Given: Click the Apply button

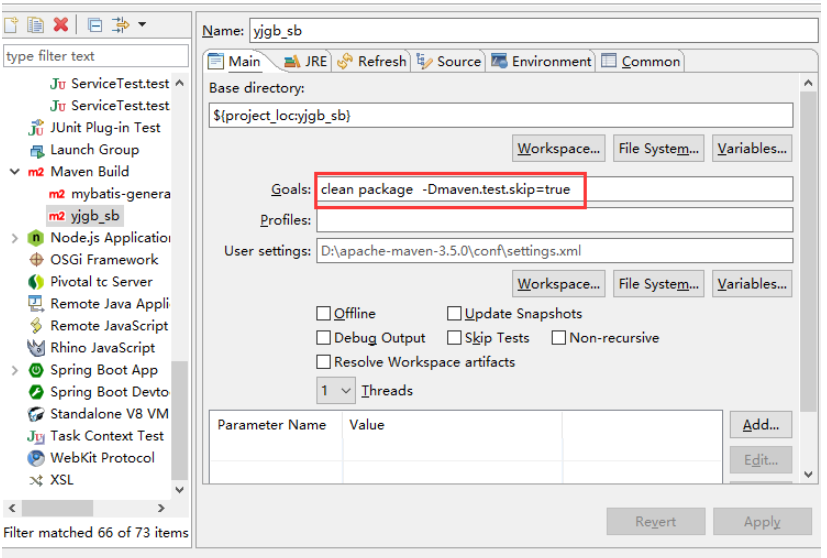Looking at the screenshot, I should click(x=763, y=522).
